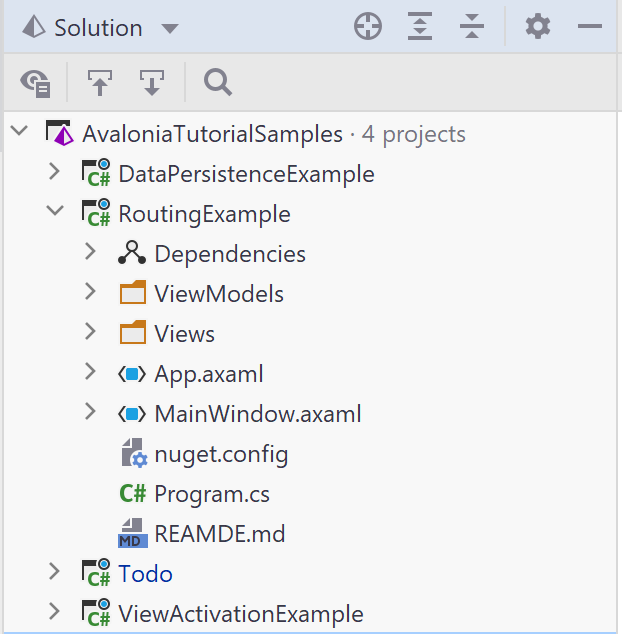
Task: Click the locate/select opened file crosshair icon
Action: tap(368, 27)
